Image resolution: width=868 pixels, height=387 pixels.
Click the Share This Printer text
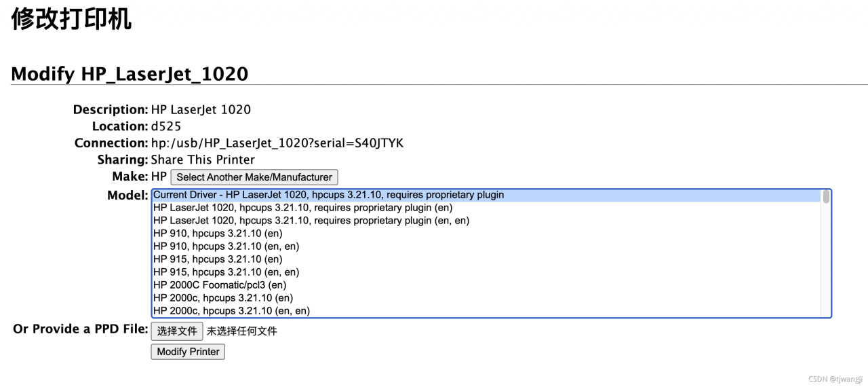(x=203, y=160)
